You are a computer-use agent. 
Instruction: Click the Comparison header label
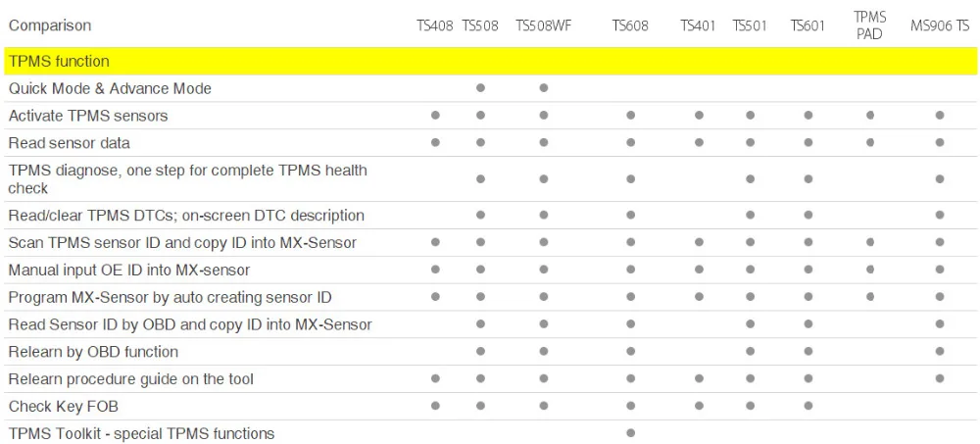(x=50, y=25)
